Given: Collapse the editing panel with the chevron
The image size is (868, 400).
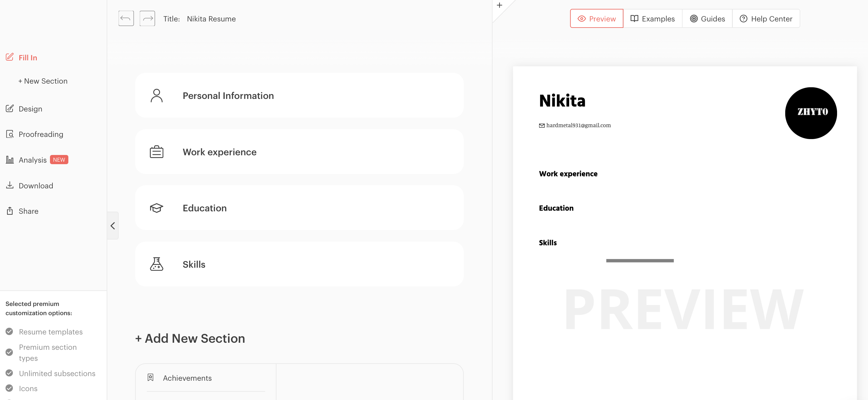Looking at the screenshot, I should [113, 226].
